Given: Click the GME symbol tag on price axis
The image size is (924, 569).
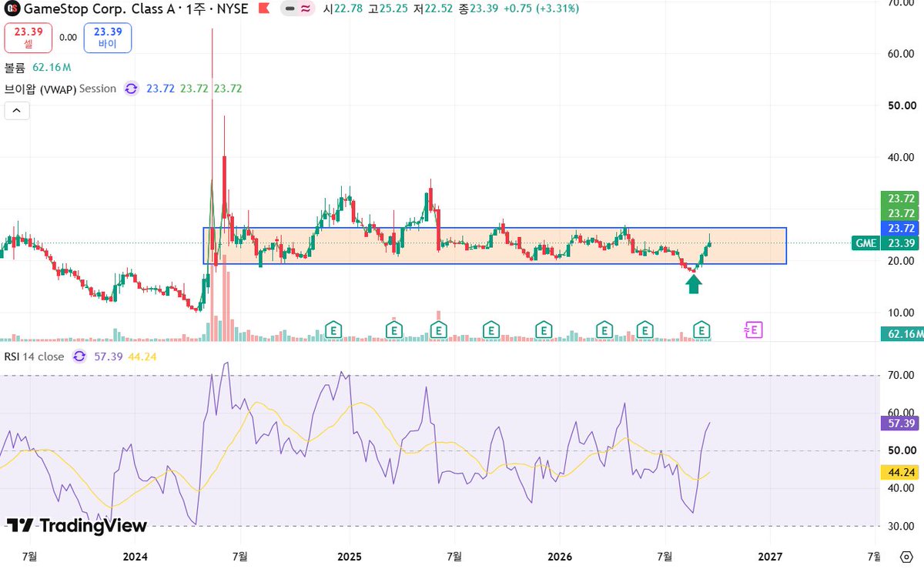Looking at the screenshot, I should tap(865, 243).
